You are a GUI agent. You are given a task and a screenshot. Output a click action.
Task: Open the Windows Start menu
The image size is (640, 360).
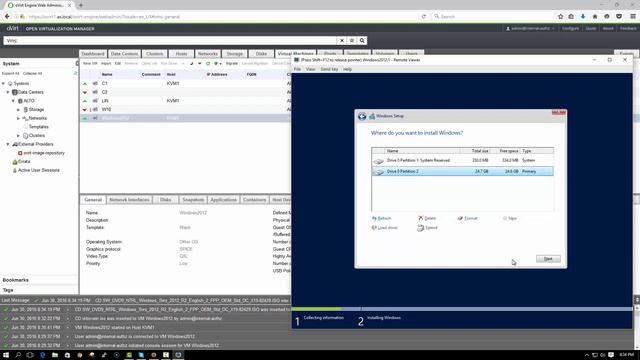pos(6,355)
